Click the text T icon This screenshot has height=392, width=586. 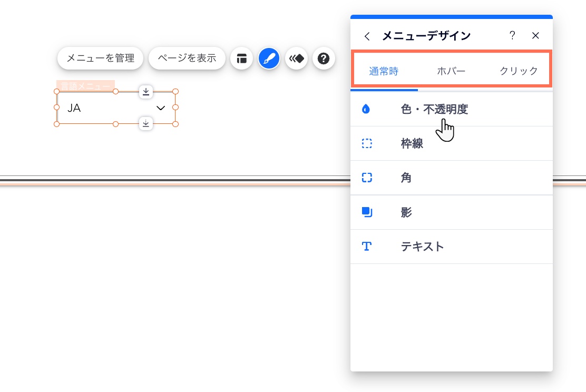click(x=367, y=247)
